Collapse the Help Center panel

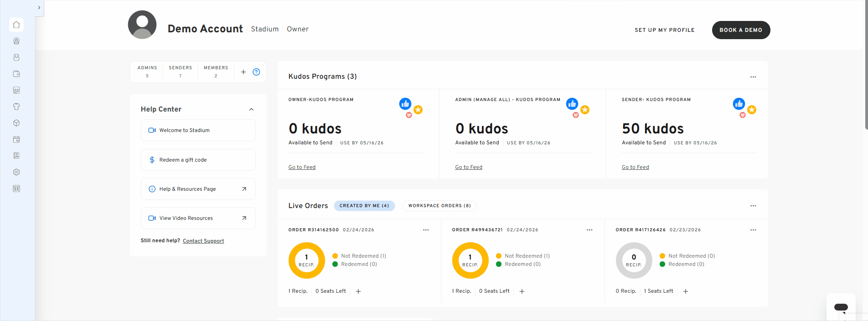click(251, 109)
